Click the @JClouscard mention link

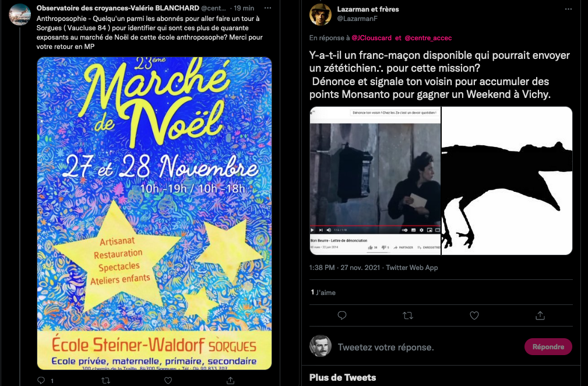pyautogui.click(x=371, y=38)
